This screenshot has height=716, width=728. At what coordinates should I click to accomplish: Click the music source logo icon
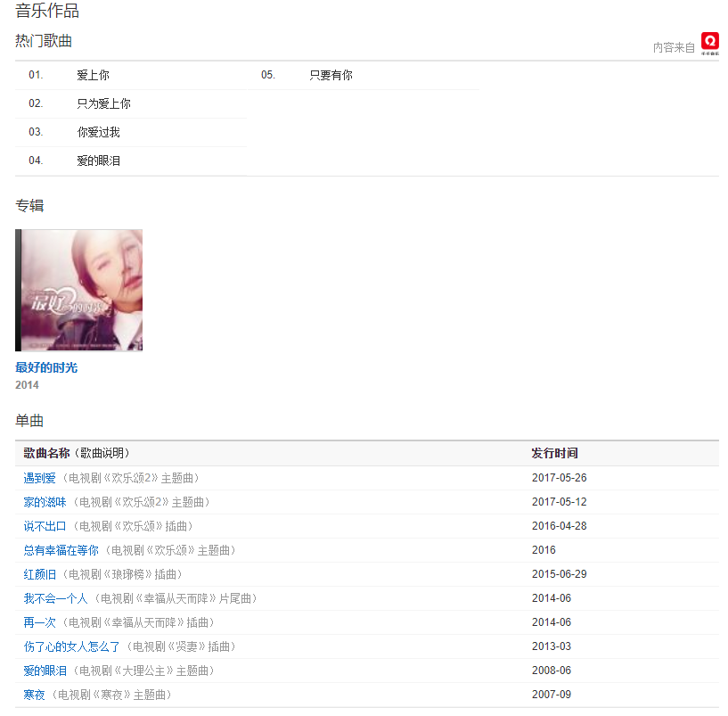click(709, 43)
